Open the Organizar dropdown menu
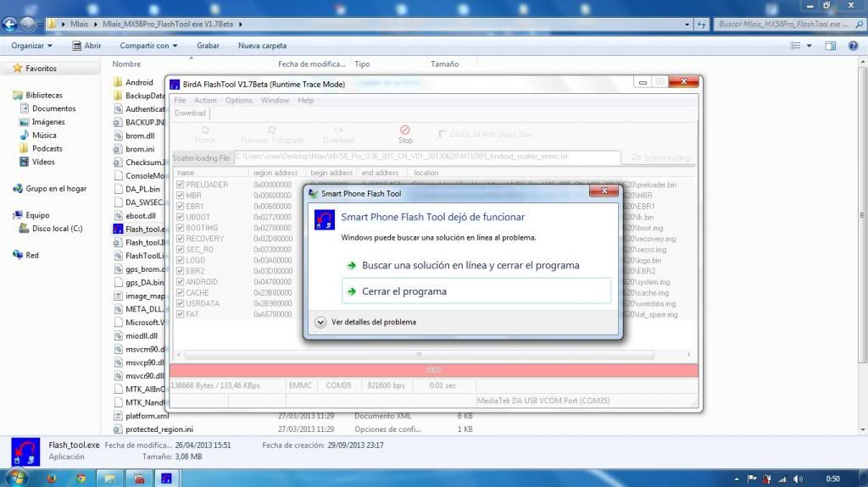The height and width of the screenshot is (487, 868). click(x=31, y=46)
